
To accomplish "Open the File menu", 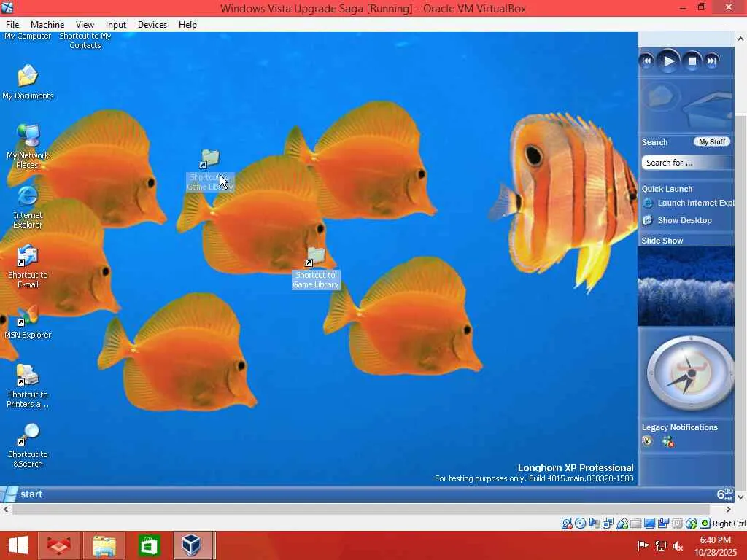I will coord(12,25).
